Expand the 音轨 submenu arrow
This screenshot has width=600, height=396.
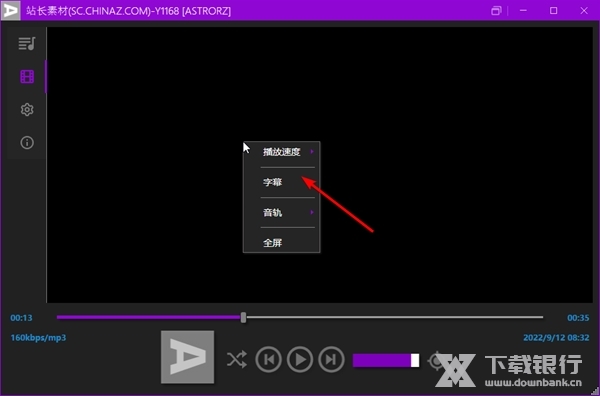pos(312,212)
